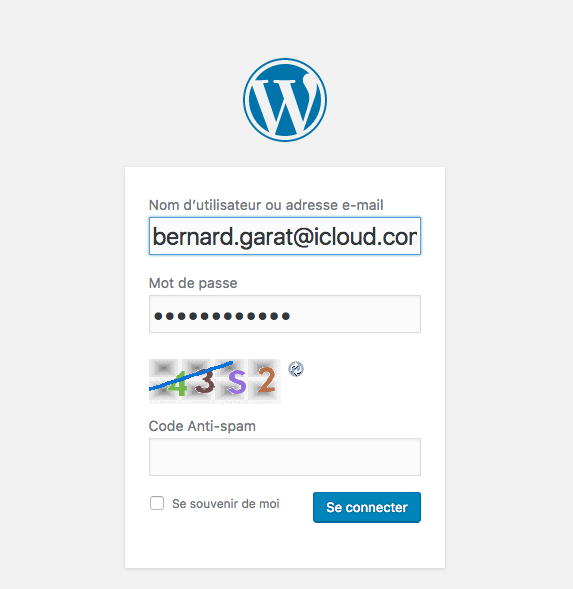Focus the username or e-mail input field

(285, 236)
